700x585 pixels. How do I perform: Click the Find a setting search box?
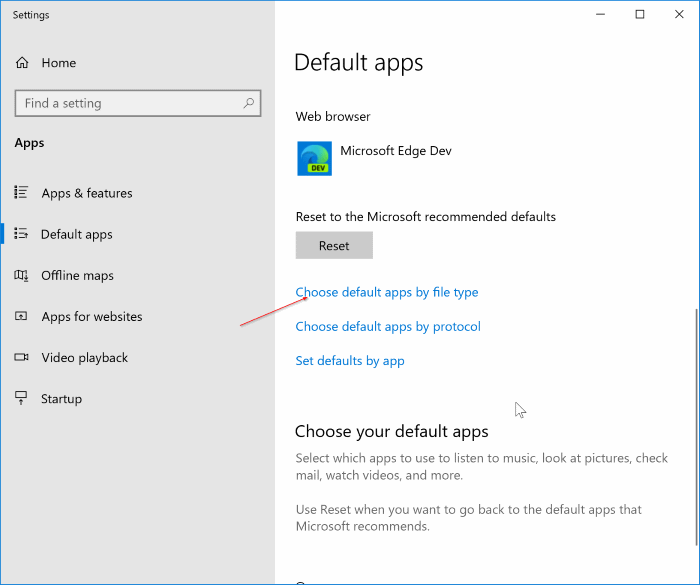[138, 103]
